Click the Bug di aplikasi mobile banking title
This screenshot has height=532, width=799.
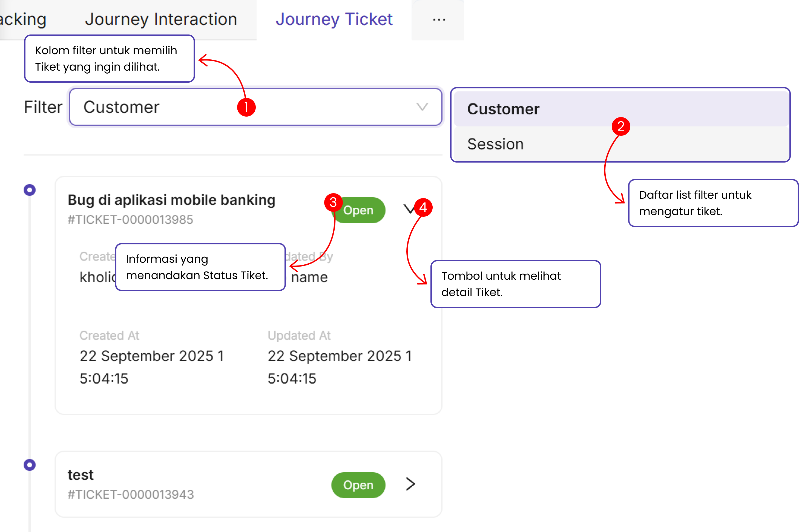[x=171, y=200]
